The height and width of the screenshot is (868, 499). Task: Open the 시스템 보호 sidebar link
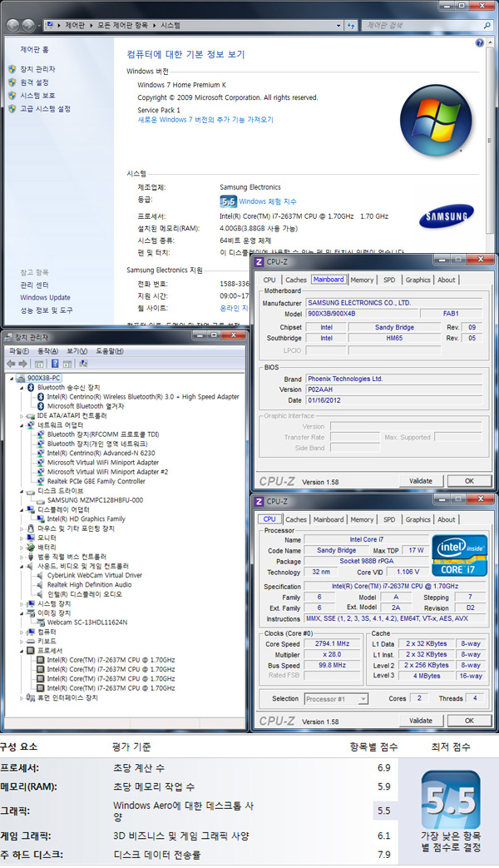[37, 96]
